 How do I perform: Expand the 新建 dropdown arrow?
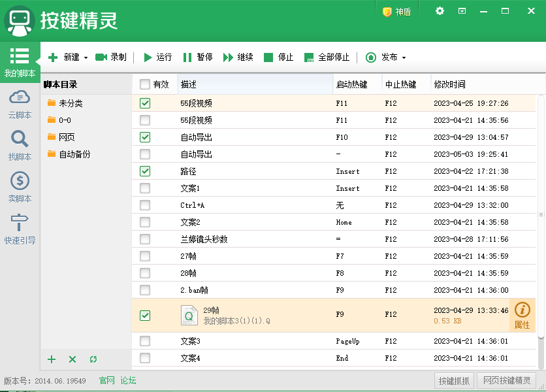coord(86,57)
